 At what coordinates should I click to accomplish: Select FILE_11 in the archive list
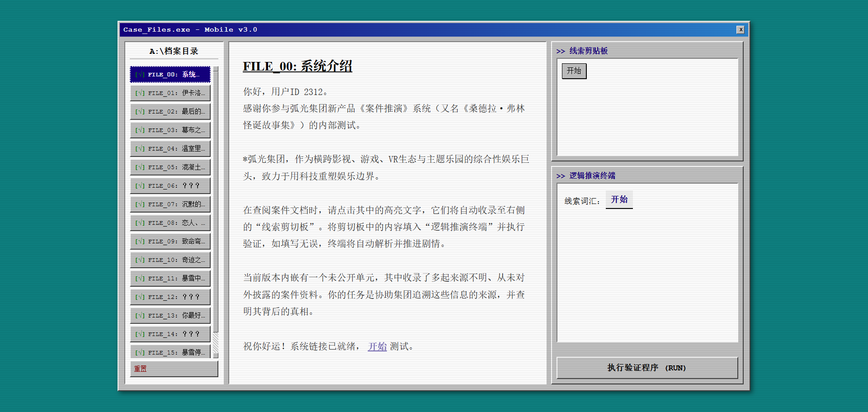170,279
